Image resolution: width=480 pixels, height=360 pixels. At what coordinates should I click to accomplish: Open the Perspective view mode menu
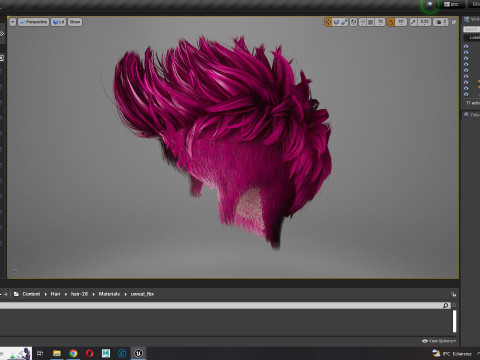(x=33, y=22)
